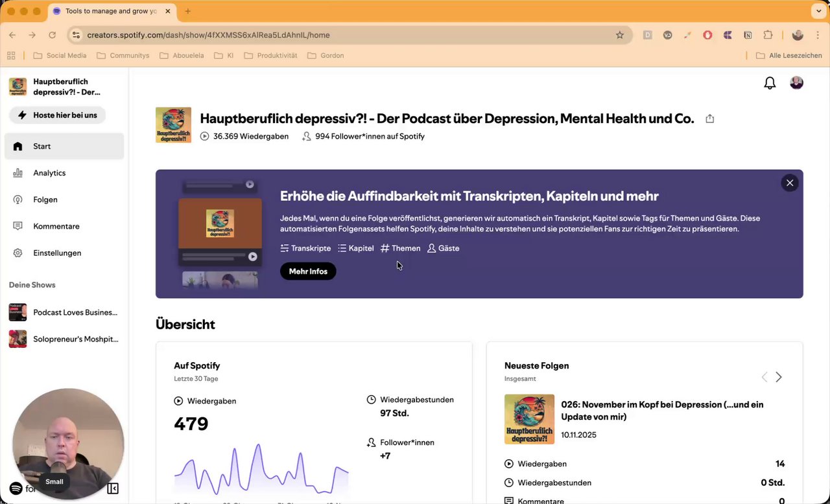Open the account avatar in page header

[797, 83]
